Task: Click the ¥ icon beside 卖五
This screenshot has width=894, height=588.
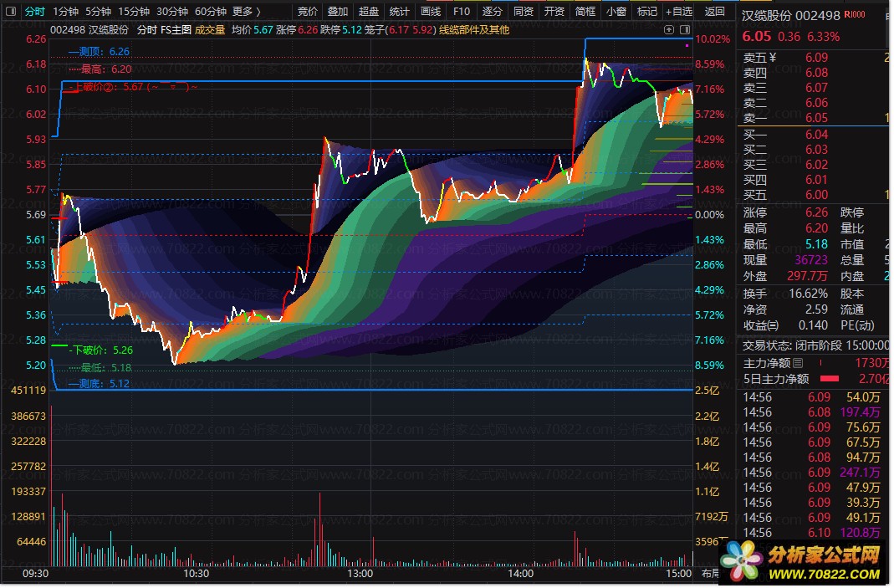Action: (x=773, y=58)
